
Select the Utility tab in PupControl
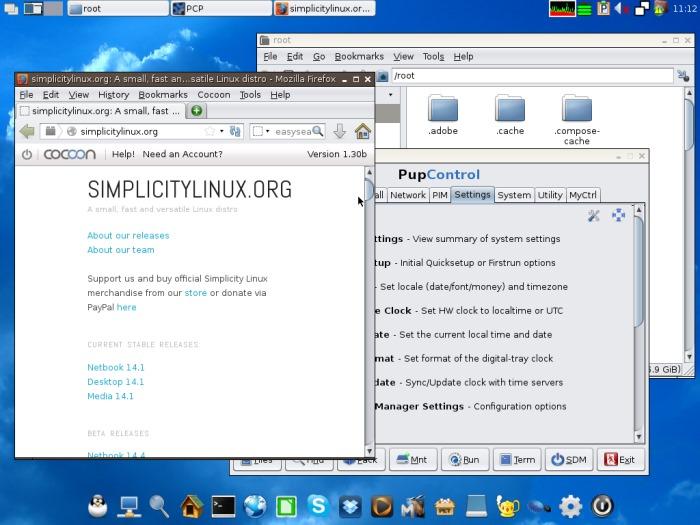(550, 195)
